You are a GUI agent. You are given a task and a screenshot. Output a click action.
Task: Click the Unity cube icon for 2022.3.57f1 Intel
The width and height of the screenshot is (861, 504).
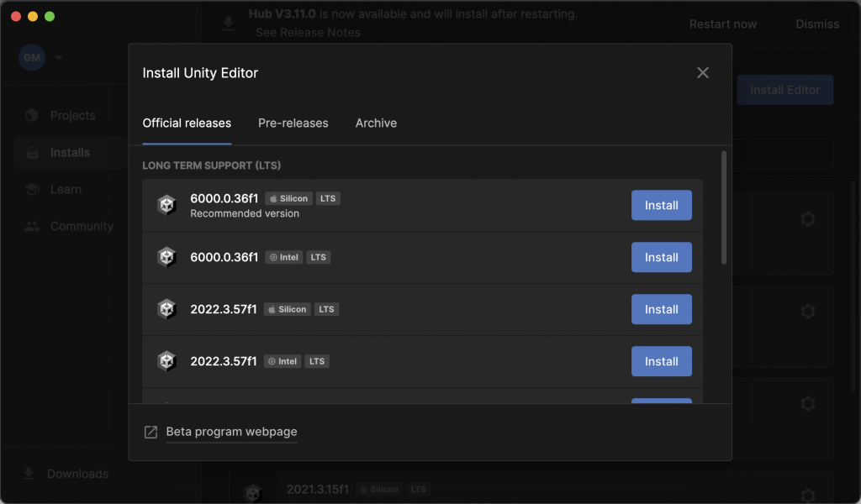click(166, 361)
